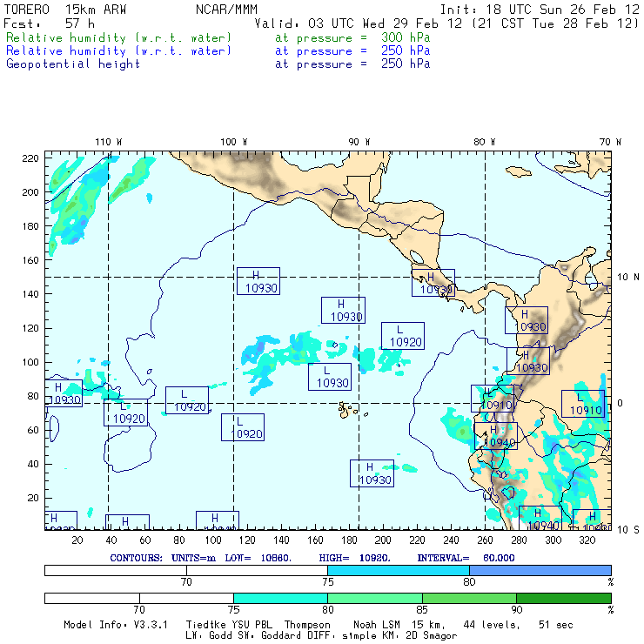Click the 'CONTOURS: UNITS=m' text

click(x=163, y=558)
